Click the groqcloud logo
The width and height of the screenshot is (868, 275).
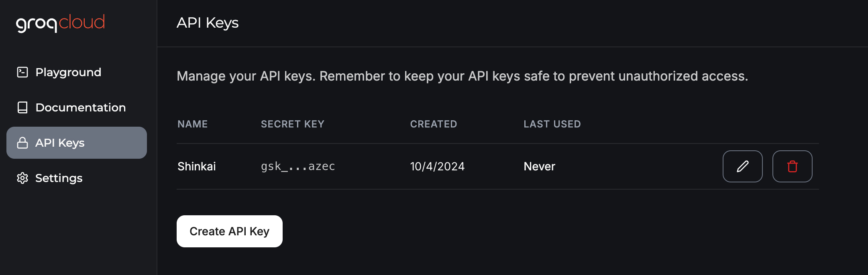pyautogui.click(x=60, y=23)
